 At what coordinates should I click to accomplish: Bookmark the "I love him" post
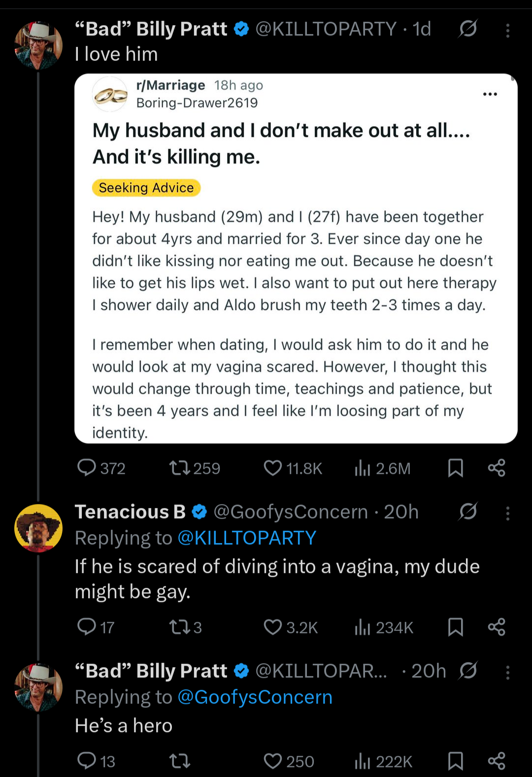coord(456,468)
